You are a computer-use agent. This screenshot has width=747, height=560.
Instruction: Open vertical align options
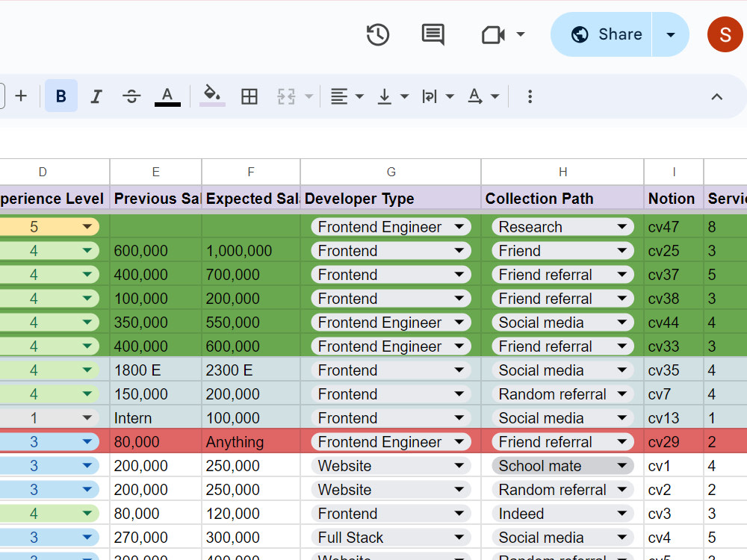tap(393, 96)
